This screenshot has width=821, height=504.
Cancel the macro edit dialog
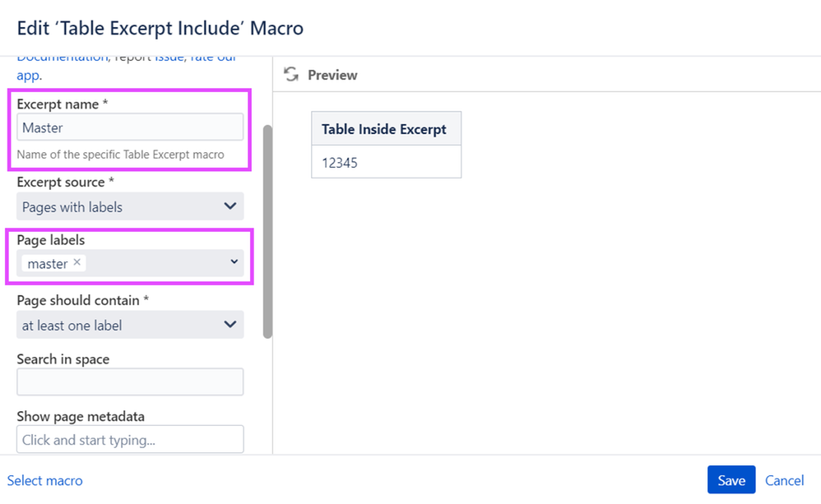[784, 480]
